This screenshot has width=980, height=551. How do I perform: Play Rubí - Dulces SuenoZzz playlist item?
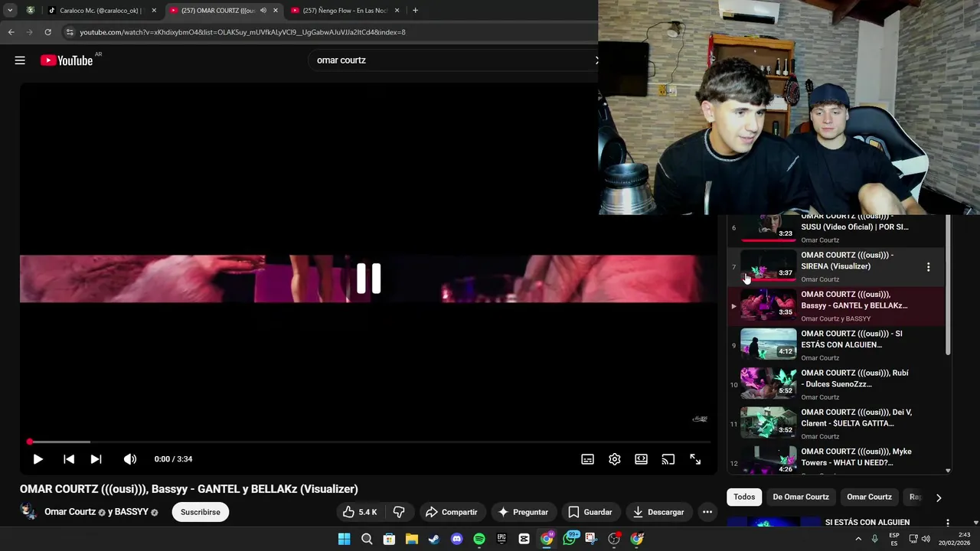[x=836, y=385]
